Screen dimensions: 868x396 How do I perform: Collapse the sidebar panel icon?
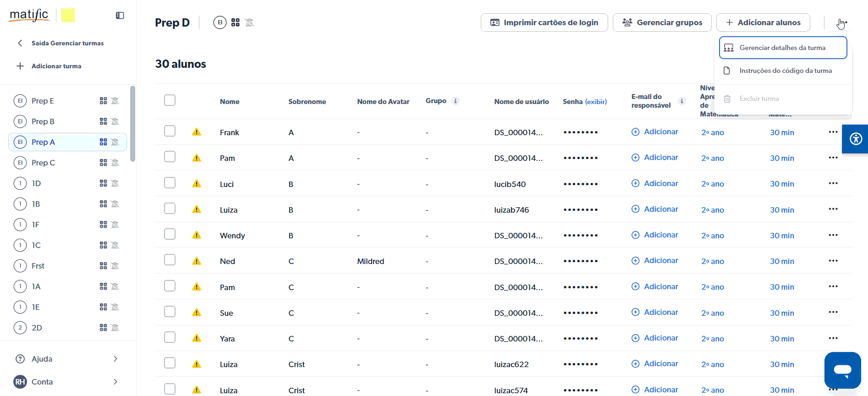[x=120, y=16]
